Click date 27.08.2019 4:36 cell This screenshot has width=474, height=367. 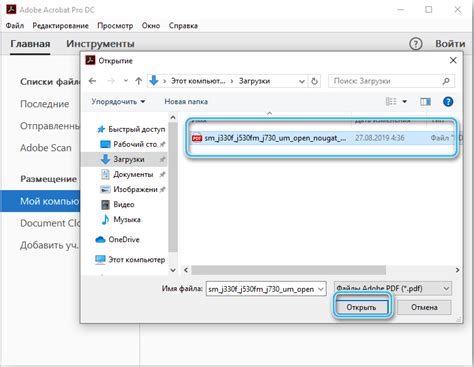point(379,138)
